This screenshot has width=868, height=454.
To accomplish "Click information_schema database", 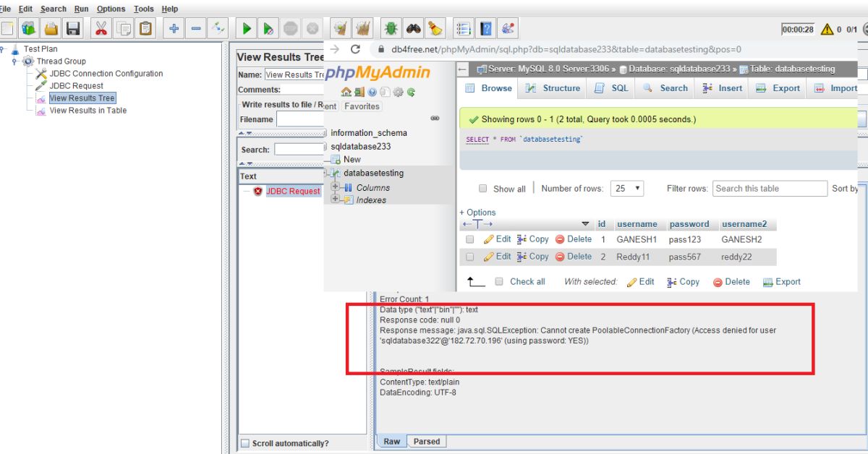I will [368, 133].
